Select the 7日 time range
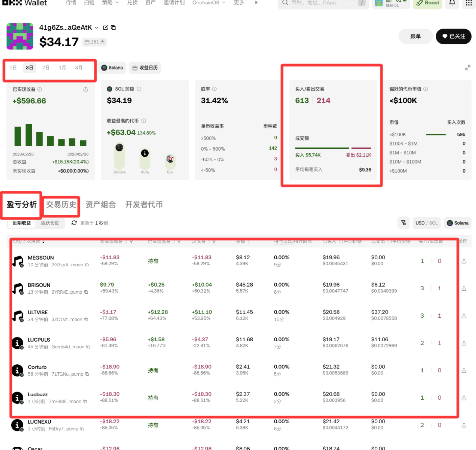The height and width of the screenshot is (450, 476). [46, 68]
